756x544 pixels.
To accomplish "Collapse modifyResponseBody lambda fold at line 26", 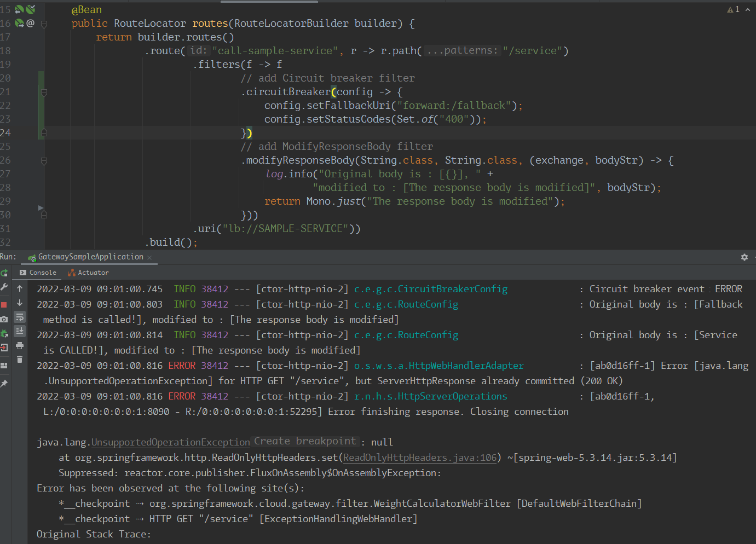I will [44, 160].
